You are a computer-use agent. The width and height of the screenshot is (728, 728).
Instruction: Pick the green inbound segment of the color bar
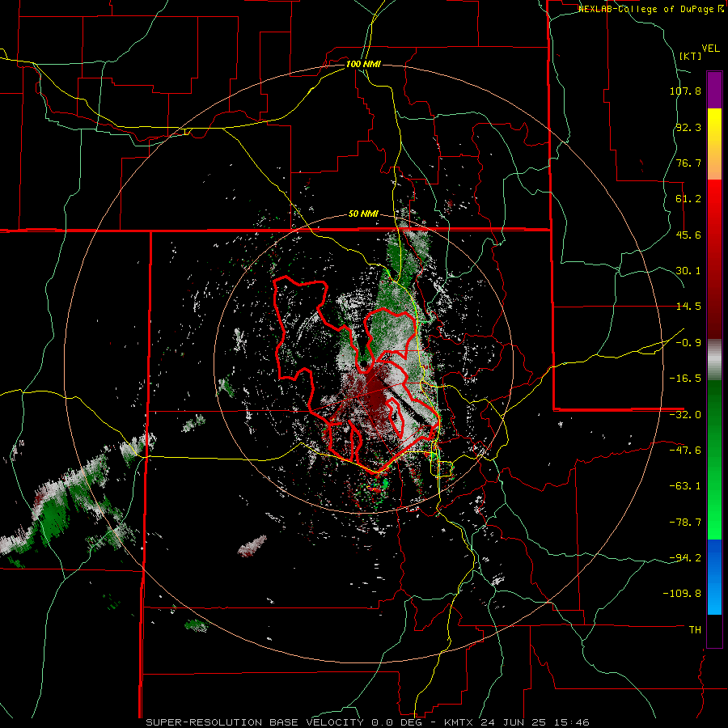tap(714, 459)
